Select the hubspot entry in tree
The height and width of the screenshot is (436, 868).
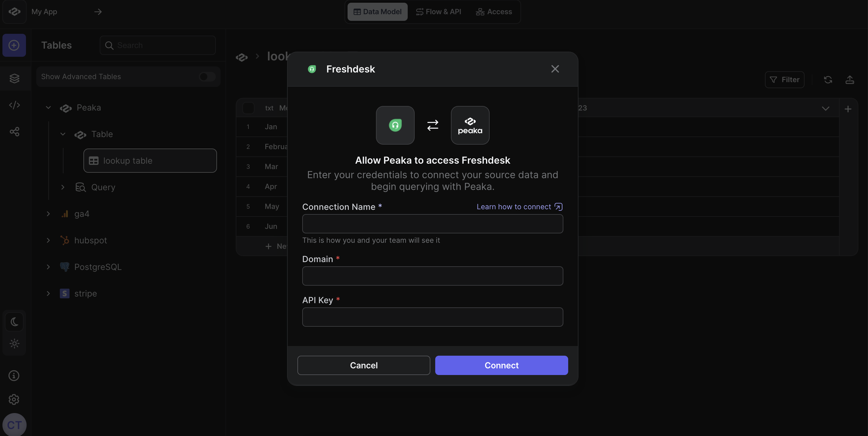[x=90, y=240]
